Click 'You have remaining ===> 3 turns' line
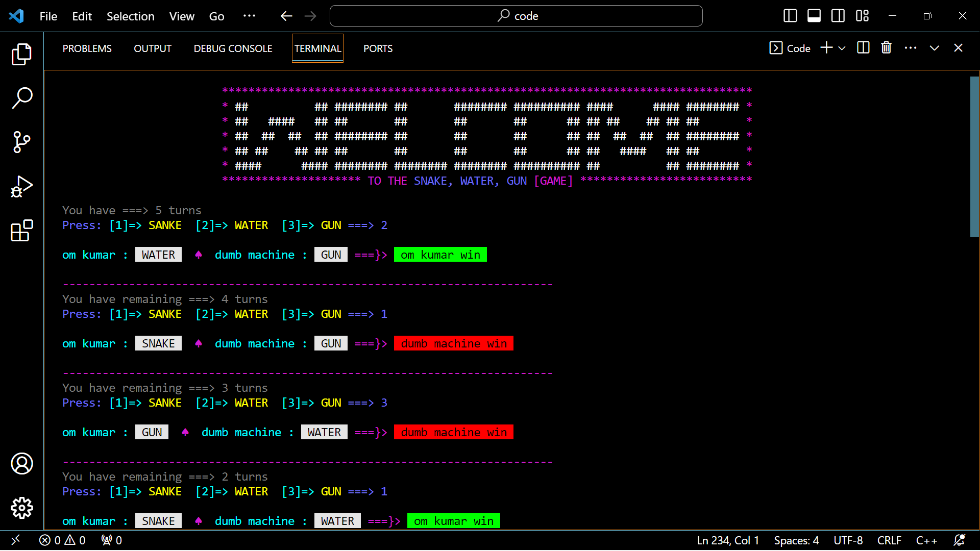 point(165,388)
